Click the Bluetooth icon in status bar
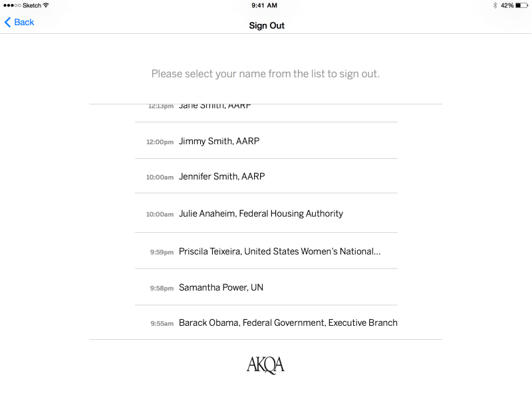 pyautogui.click(x=495, y=5)
